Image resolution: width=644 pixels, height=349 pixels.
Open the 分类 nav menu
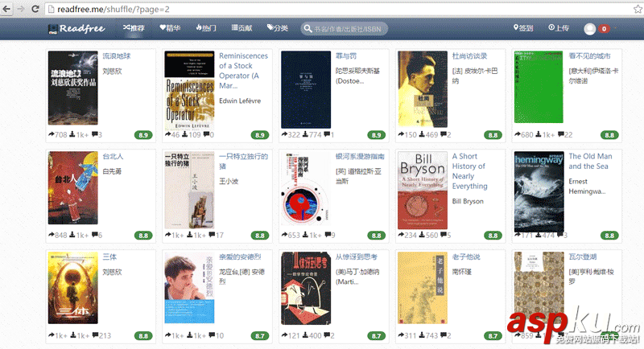(x=278, y=28)
